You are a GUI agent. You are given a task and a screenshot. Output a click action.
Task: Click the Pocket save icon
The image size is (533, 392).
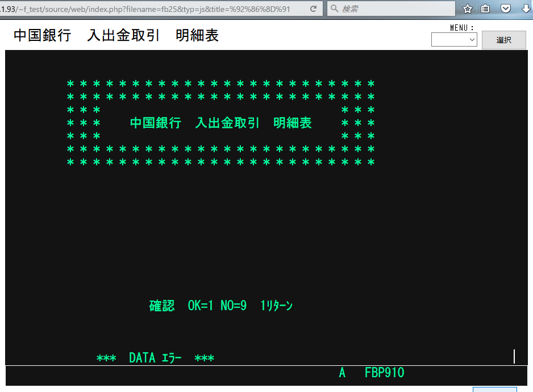coord(505,9)
